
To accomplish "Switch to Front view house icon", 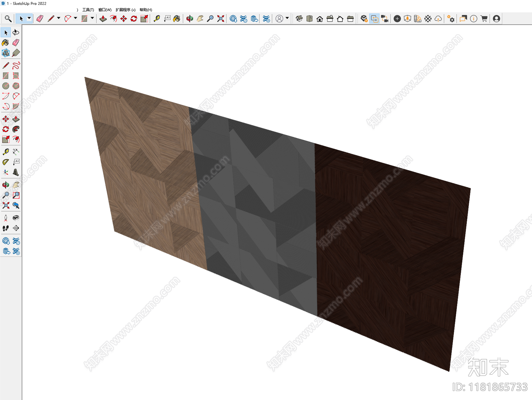I will (x=320, y=19).
